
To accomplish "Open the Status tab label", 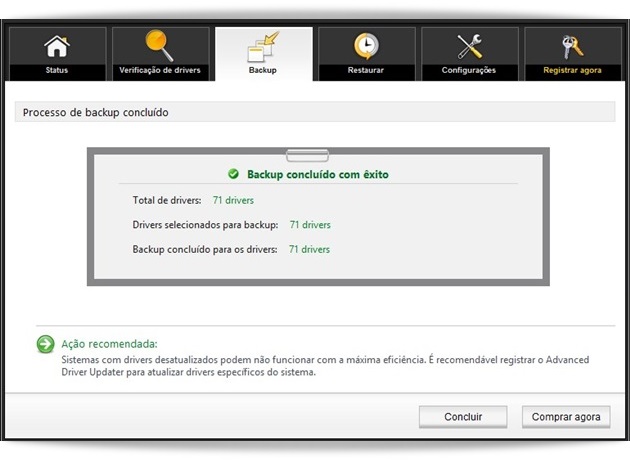I will 57,70.
